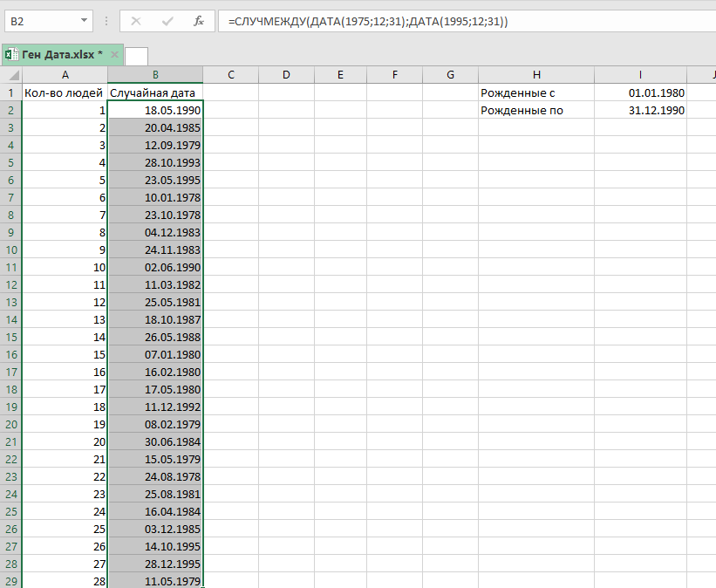Viewport: 716px width, 588px height.
Task: Select the cell with date 11.12.1992
Action: coord(155,407)
